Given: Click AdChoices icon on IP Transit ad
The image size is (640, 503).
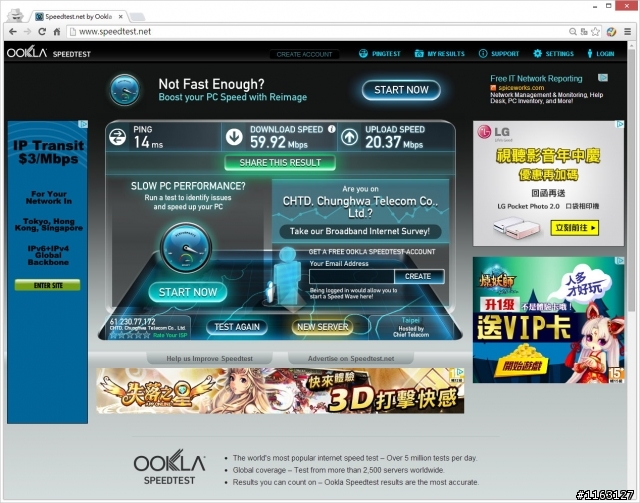Looking at the screenshot, I should click(x=83, y=124).
